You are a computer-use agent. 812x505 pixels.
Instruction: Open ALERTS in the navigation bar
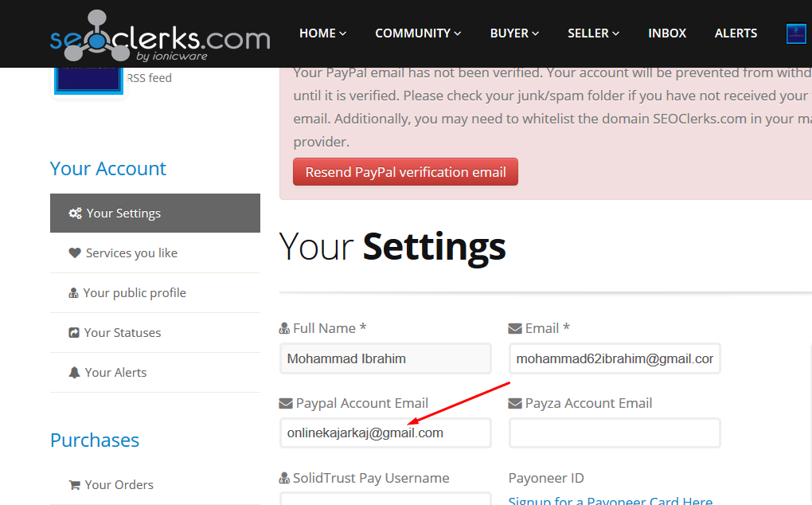[x=736, y=33]
